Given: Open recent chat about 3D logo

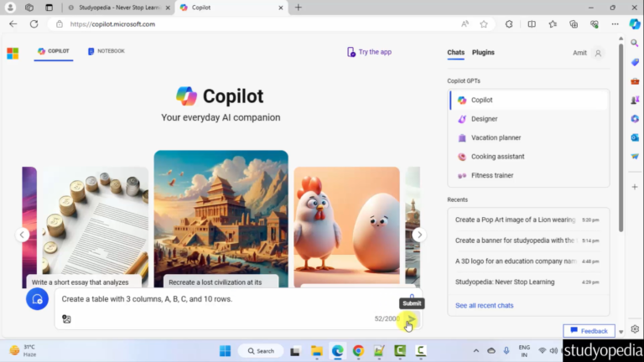Looking at the screenshot, I should [528, 261].
